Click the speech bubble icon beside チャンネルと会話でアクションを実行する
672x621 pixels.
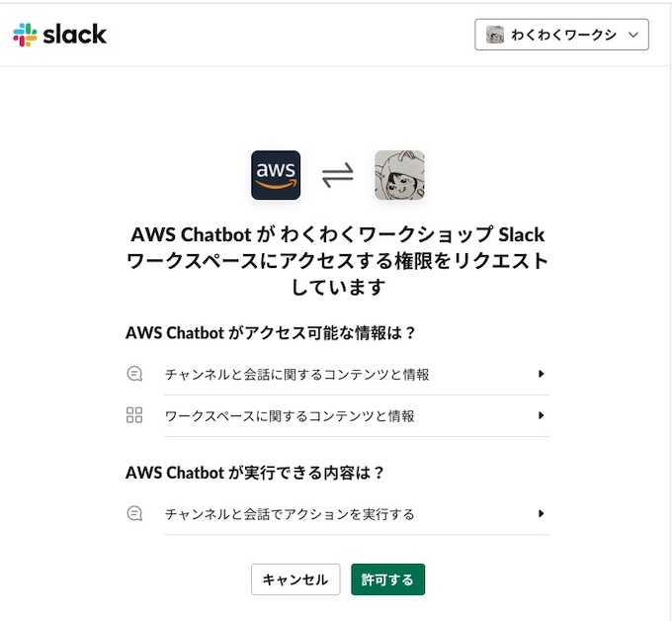[x=135, y=514]
